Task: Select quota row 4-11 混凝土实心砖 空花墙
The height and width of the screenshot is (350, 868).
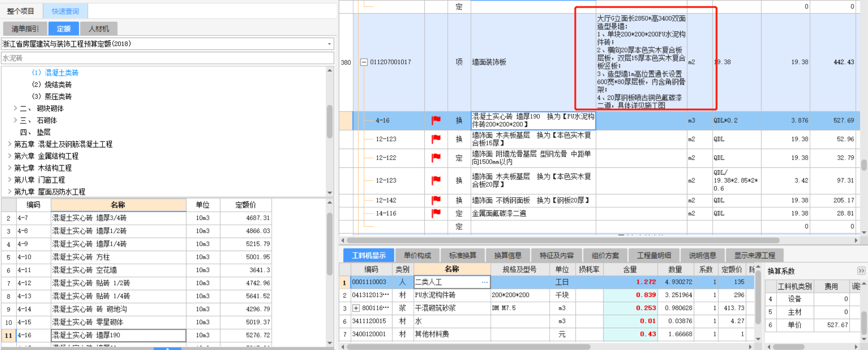Action: tap(137, 270)
